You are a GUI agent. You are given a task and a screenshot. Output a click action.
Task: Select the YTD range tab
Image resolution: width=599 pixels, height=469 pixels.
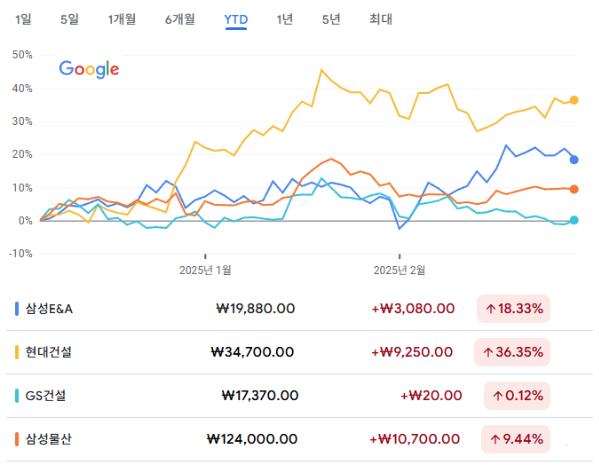tap(236, 20)
